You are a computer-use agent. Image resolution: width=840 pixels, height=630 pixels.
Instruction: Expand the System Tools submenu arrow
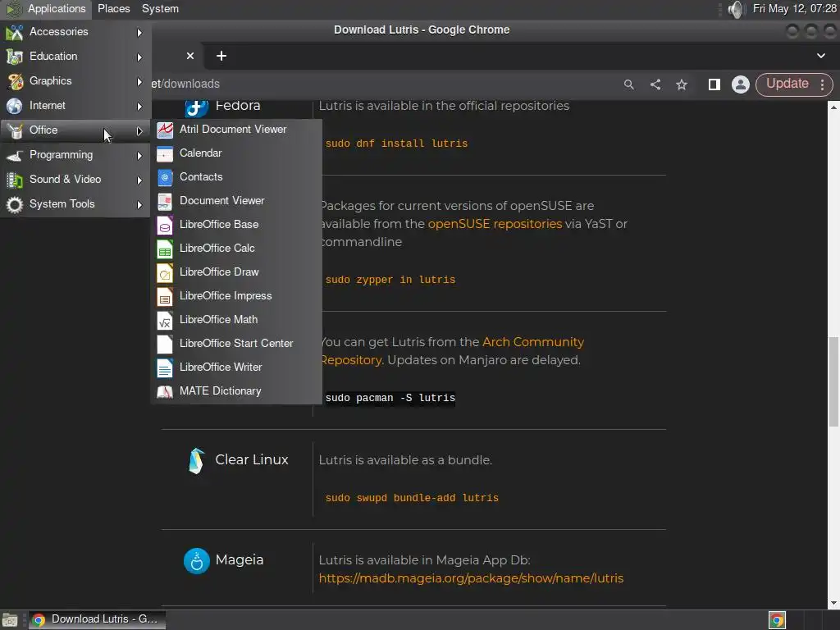coord(139,204)
